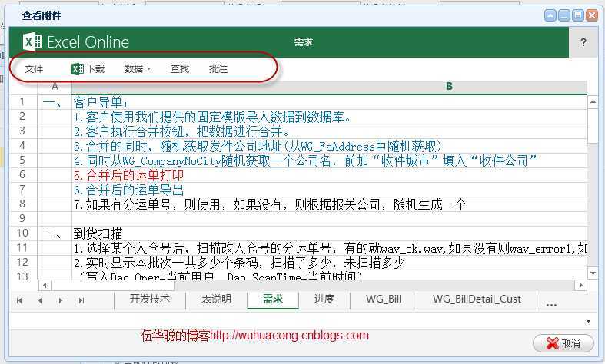
Task: Click cell 二、 in column A
Action: tap(52, 233)
